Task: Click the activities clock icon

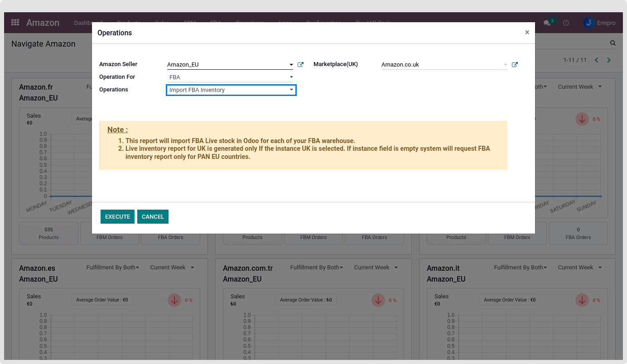Action: (x=566, y=23)
